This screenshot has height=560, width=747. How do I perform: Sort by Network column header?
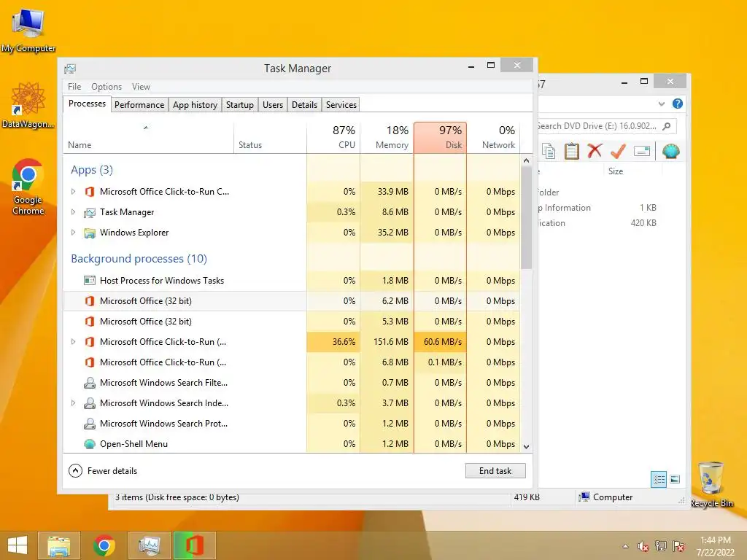(493, 137)
